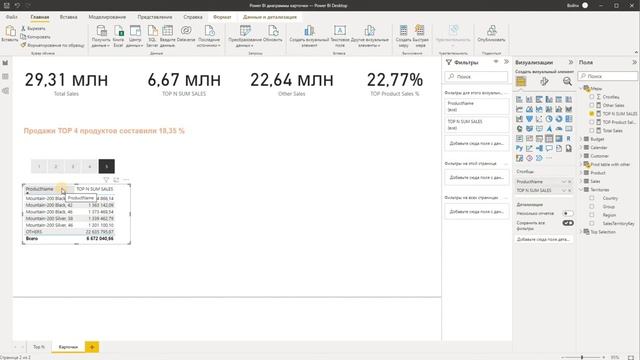This screenshot has width=640, height=360.
Task: Click the Create measure (Создать меру) icon
Action: (403, 31)
